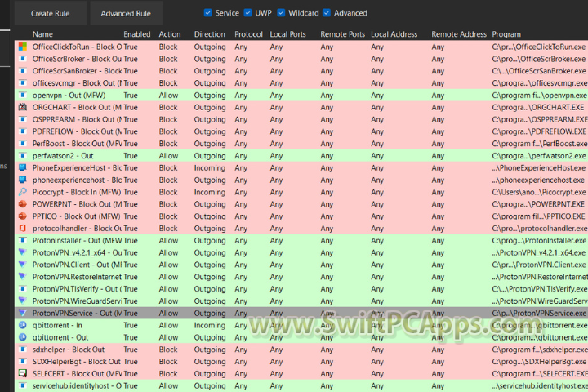Screen dimensions: 588x392
Task: Uncheck the Wildcard filter checkbox
Action: click(x=281, y=13)
